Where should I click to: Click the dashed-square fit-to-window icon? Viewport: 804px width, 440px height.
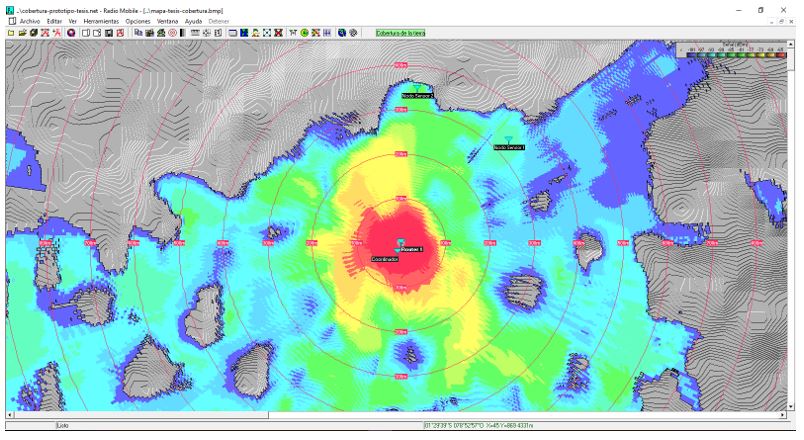[x=267, y=33]
